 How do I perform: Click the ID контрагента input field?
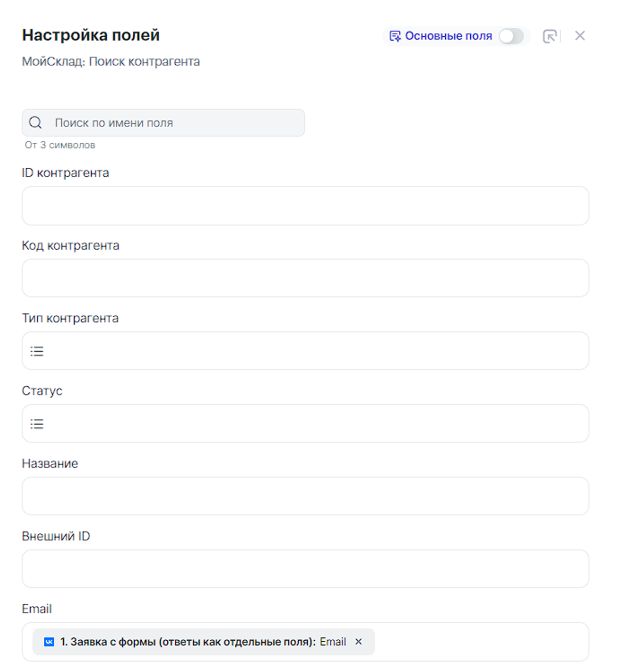(x=305, y=206)
